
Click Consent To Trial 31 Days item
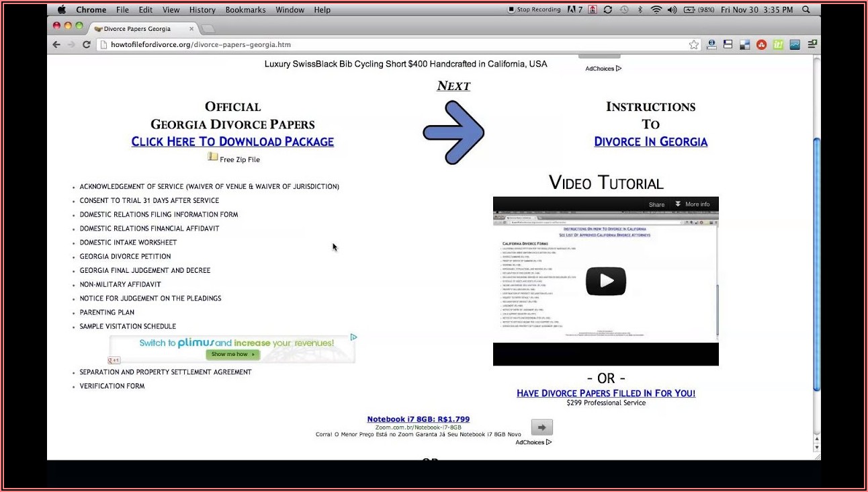(149, 200)
